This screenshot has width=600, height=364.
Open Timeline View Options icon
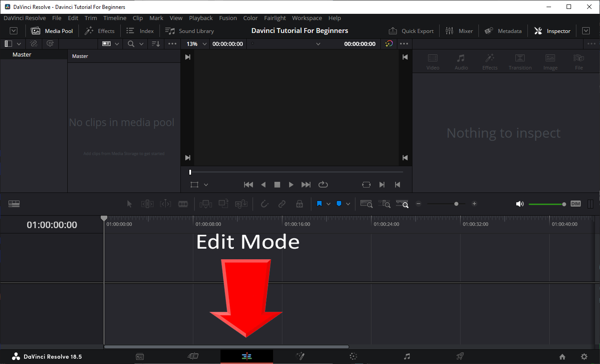click(x=14, y=204)
